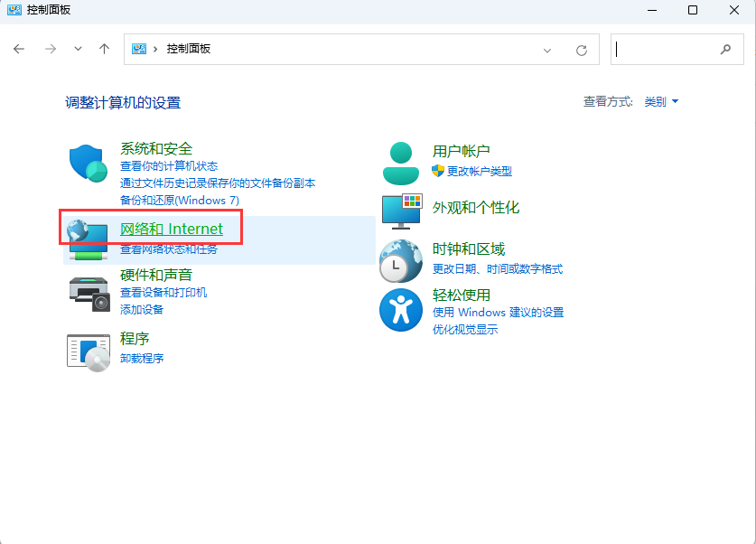Click the back navigation arrow
The height and width of the screenshot is (544, 756).
coord(19,49)
